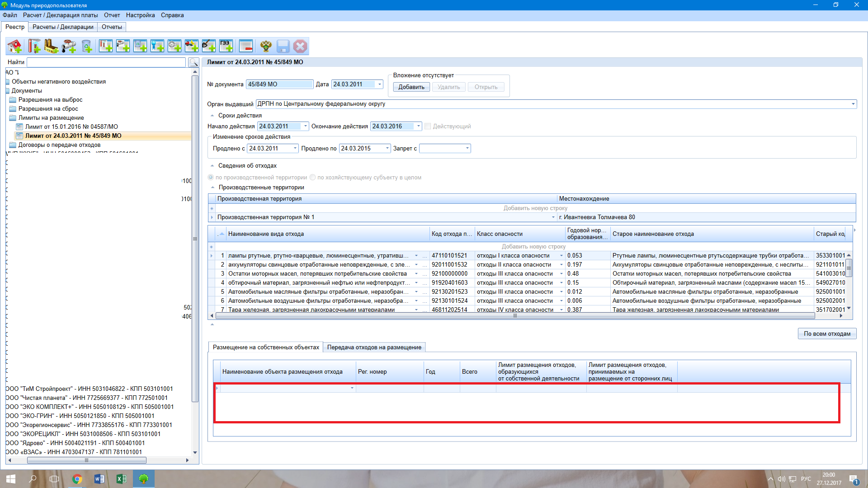Select the по производственной территории radio button
Screen dimensions: 868x488
coord(211,178)
